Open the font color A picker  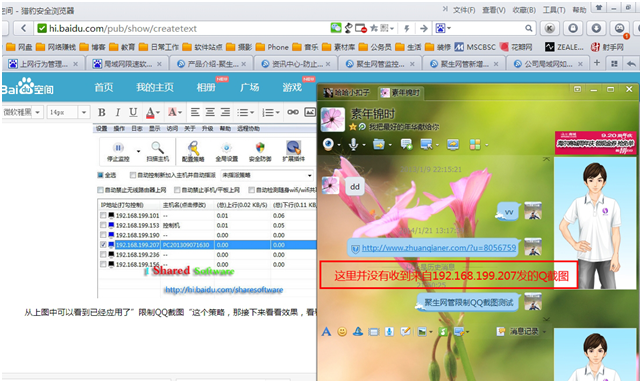click(x=151, y=112)
